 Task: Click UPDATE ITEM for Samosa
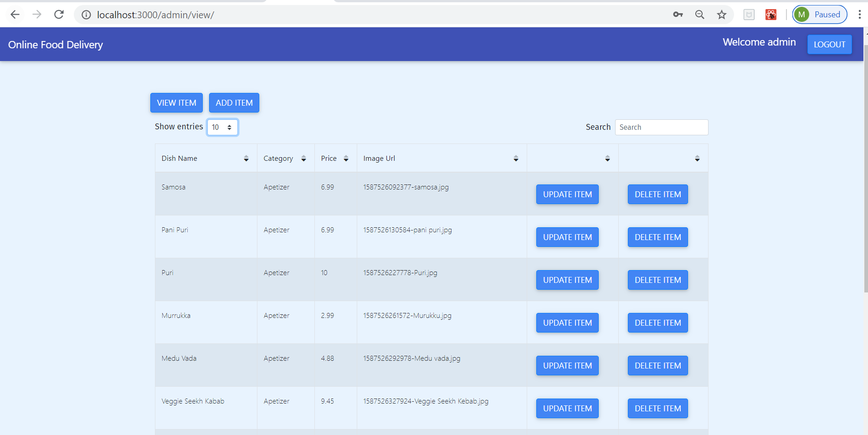coord(567,194)
